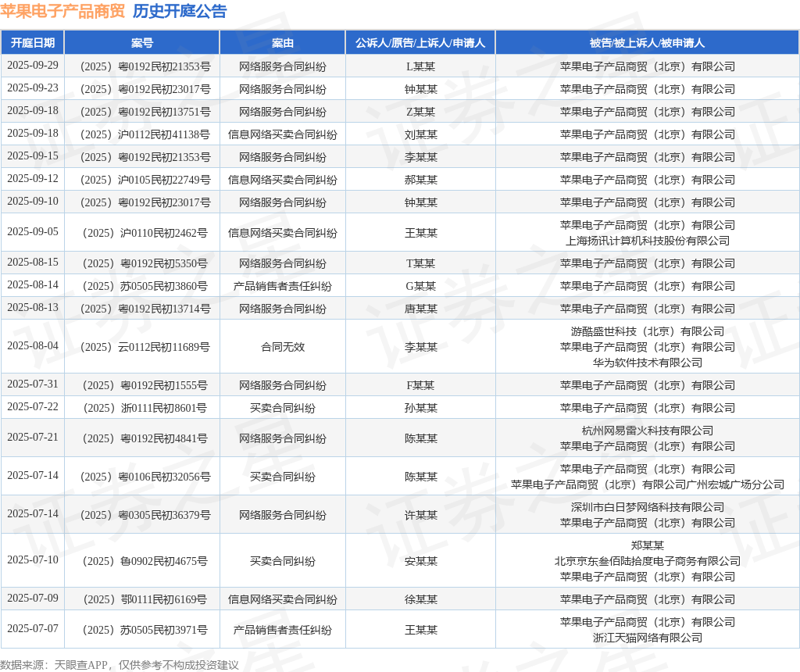Image resolution: width=800 pixels, height=672 pixels.
Task: Click the 开庭日期 column header
Action: [x=33, y=43]
